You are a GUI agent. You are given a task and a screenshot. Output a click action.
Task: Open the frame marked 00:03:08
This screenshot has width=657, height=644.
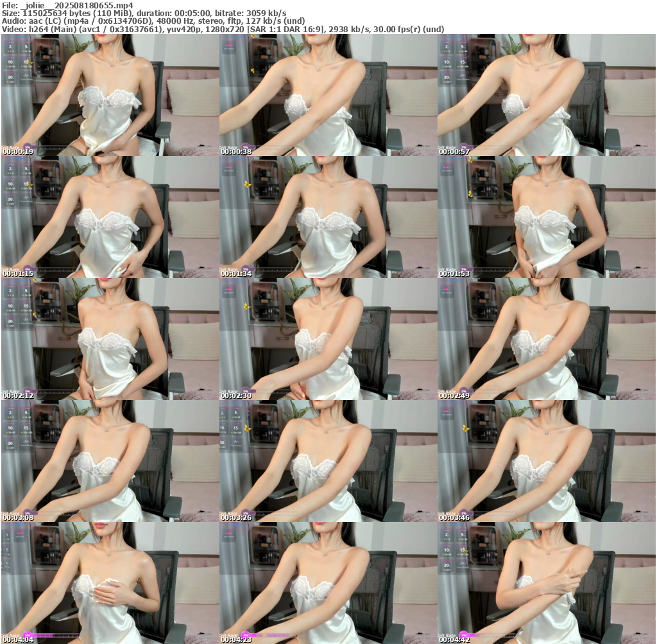click(110, 461)
